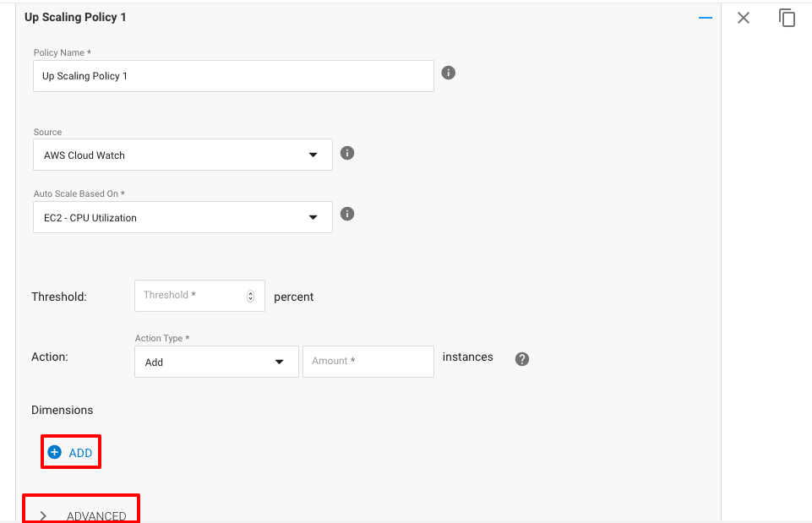The image size is (812, 523).
Task: Click the Up Scaling Policy 1 panel header title
Action: pos(75,17)
